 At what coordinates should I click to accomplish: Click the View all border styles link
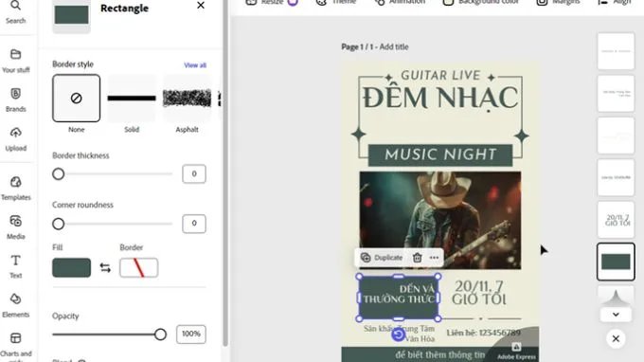point(195,65)
